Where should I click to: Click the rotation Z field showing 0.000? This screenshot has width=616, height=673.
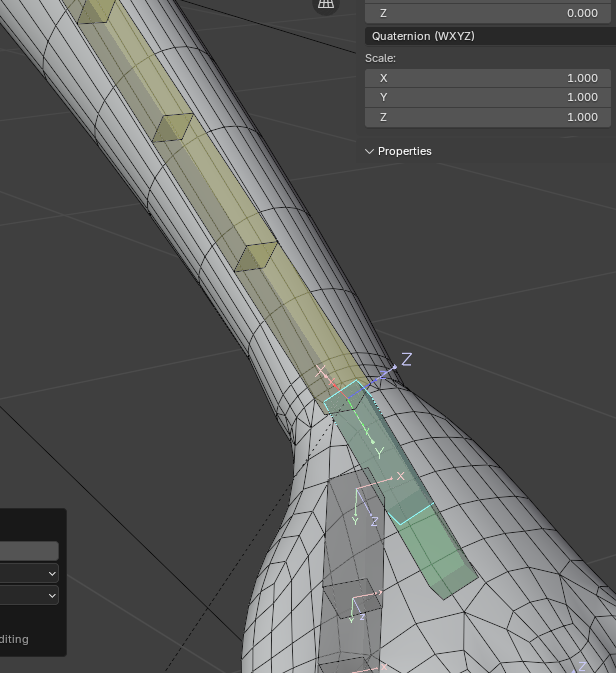coord(488,13)
